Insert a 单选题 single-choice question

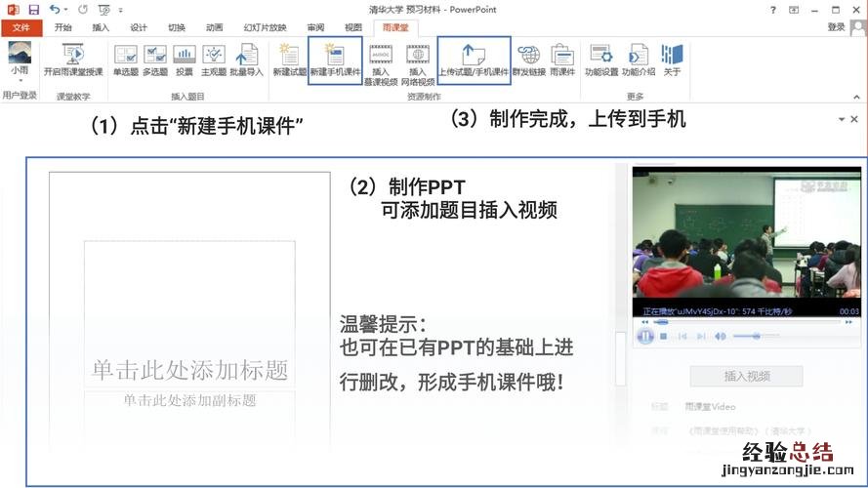coord(125,60)
